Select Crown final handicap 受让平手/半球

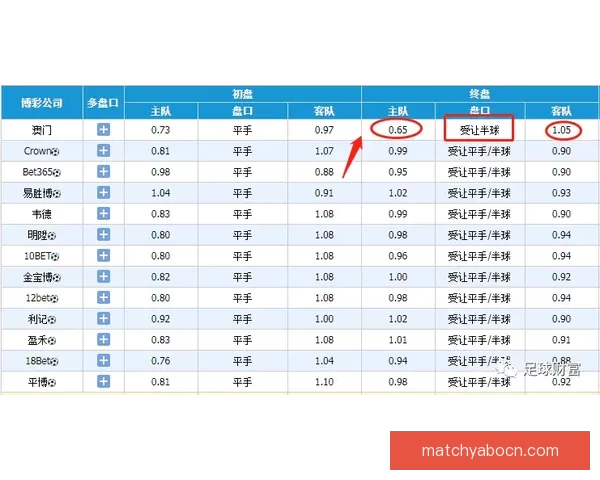click(x=479, y=151)
